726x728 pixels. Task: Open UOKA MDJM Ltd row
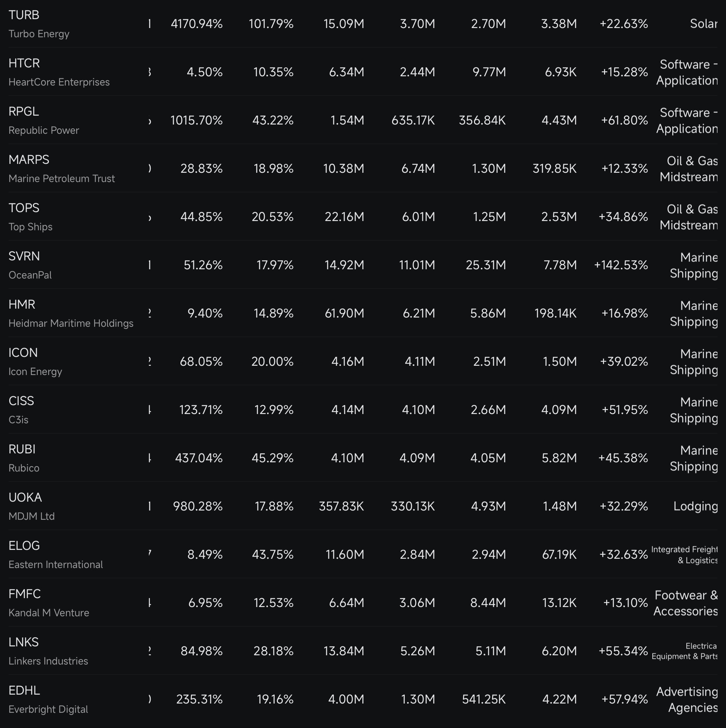(363, 506)
